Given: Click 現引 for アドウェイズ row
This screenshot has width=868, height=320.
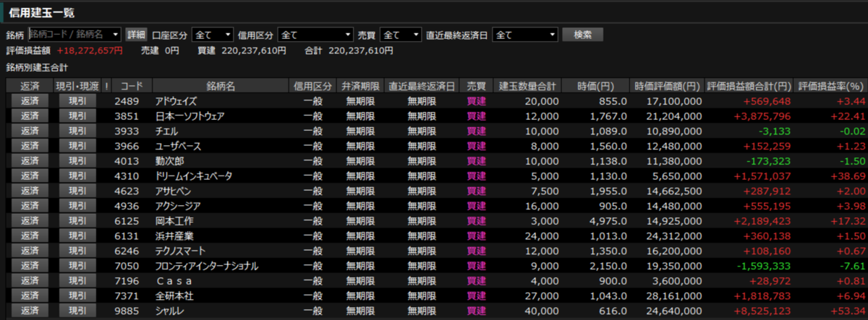Looking at the screenshot, I should (x=77, y=101).
